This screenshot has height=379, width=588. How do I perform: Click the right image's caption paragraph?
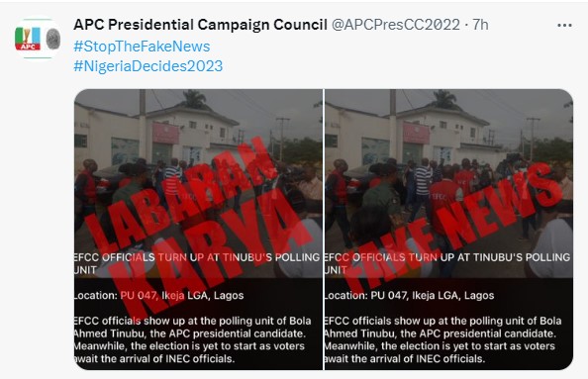tap(443, 339)
